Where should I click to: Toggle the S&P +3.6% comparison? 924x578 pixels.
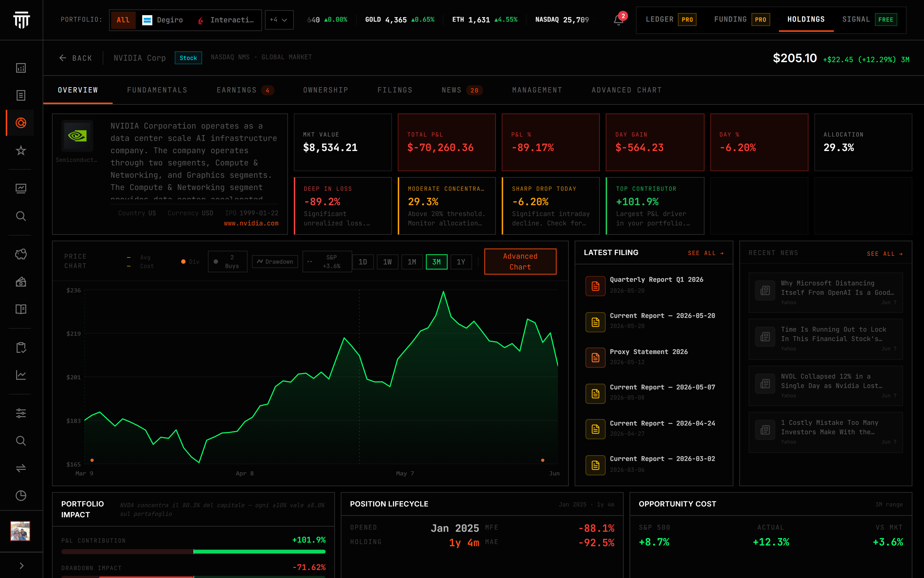point(327,262)
